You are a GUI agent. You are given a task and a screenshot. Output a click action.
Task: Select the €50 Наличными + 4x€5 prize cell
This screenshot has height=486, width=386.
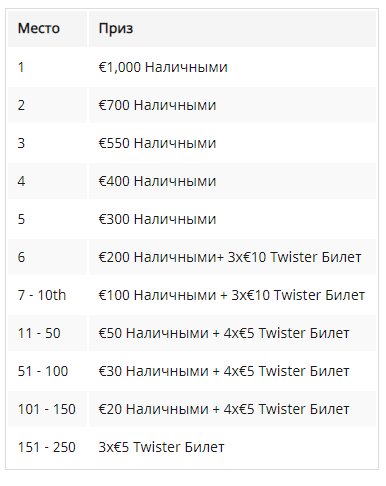(x=232, y=333)
